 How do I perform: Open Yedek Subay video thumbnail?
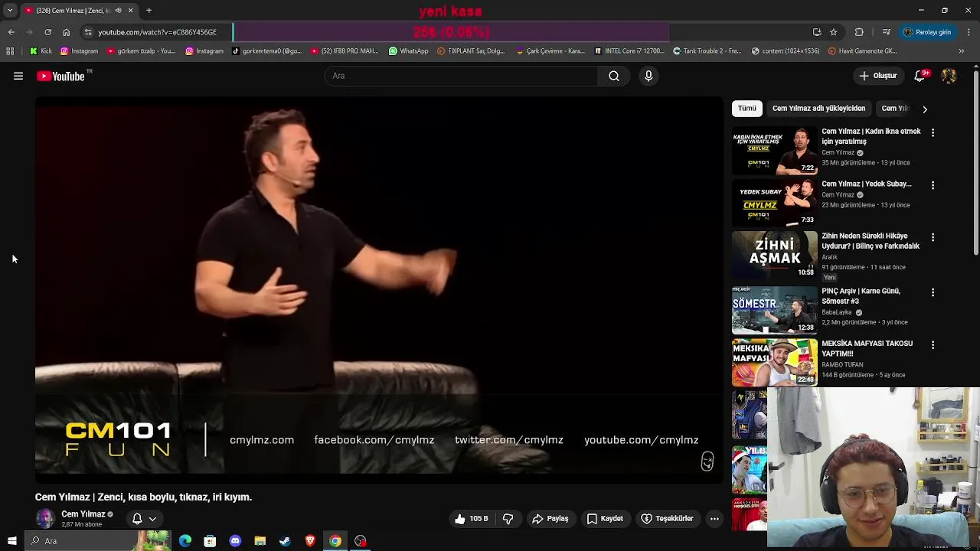click(x=774, y=203)
